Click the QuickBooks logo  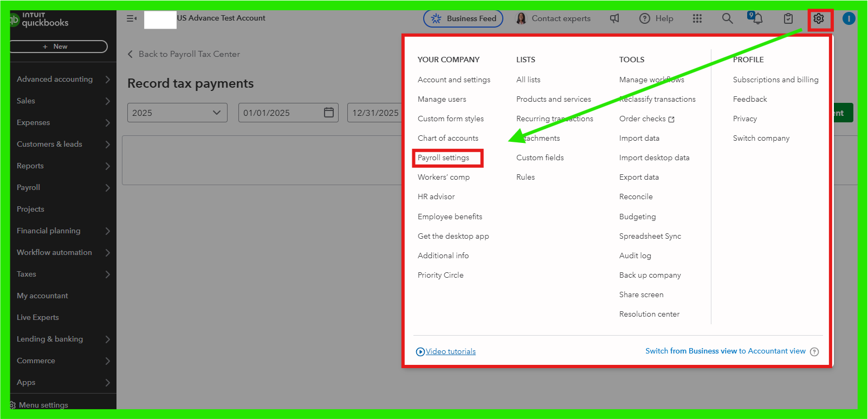click(x=39, y=19)
